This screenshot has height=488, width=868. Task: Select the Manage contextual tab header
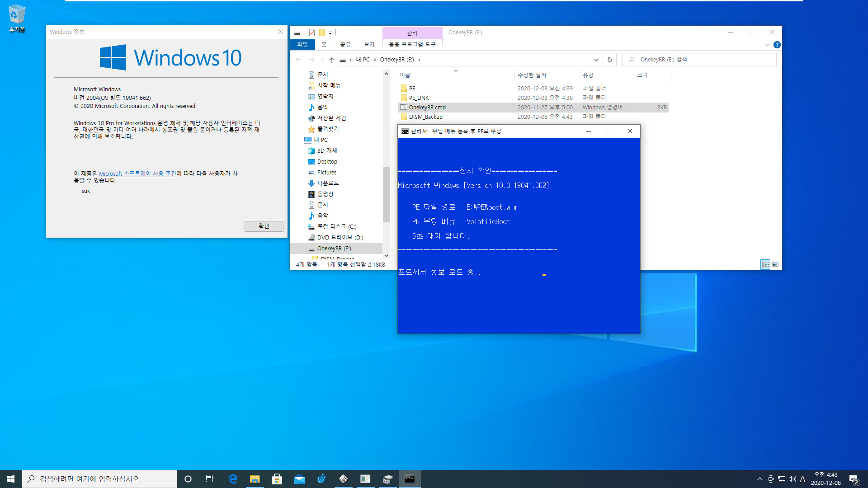(x=412, y=33)
